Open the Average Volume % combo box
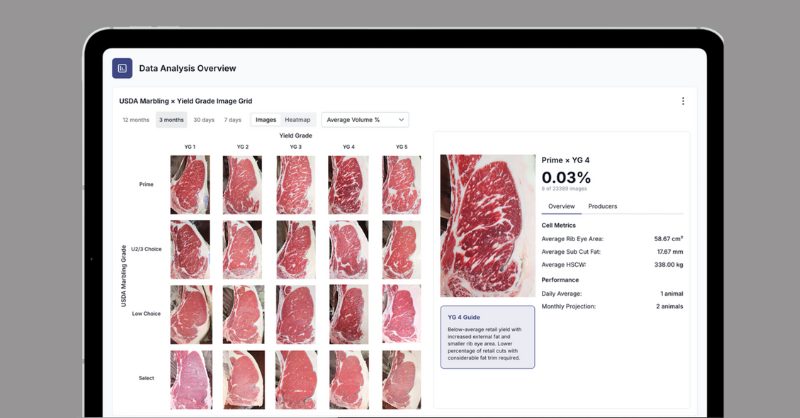The image size is (800, 418). (365, 120)
